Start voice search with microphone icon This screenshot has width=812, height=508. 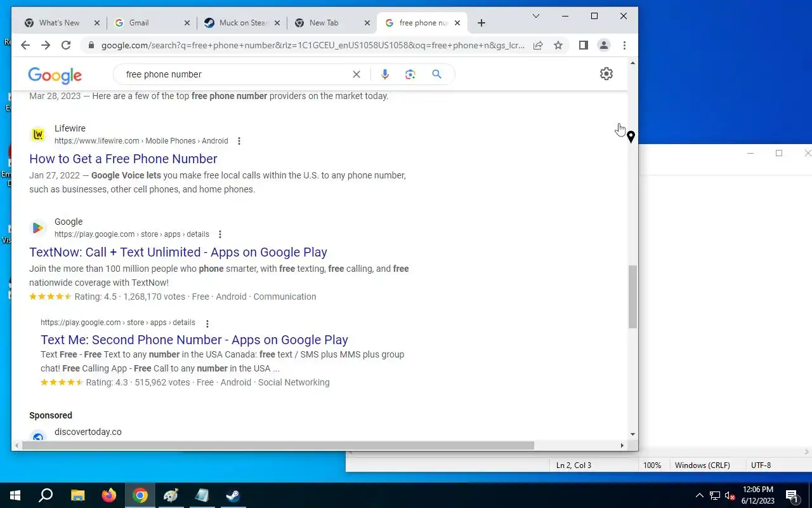384,74
